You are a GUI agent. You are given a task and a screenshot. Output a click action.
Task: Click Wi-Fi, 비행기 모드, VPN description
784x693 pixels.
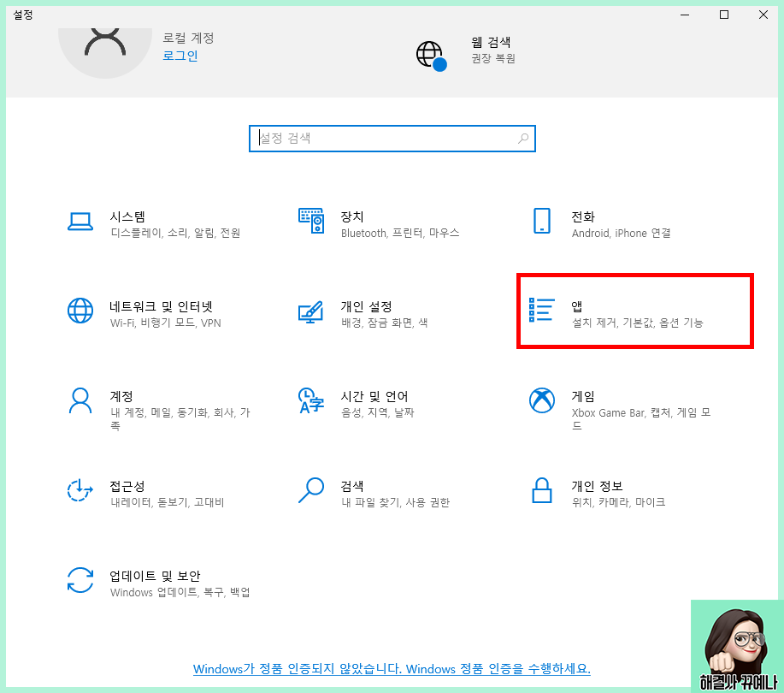[166, 323]
